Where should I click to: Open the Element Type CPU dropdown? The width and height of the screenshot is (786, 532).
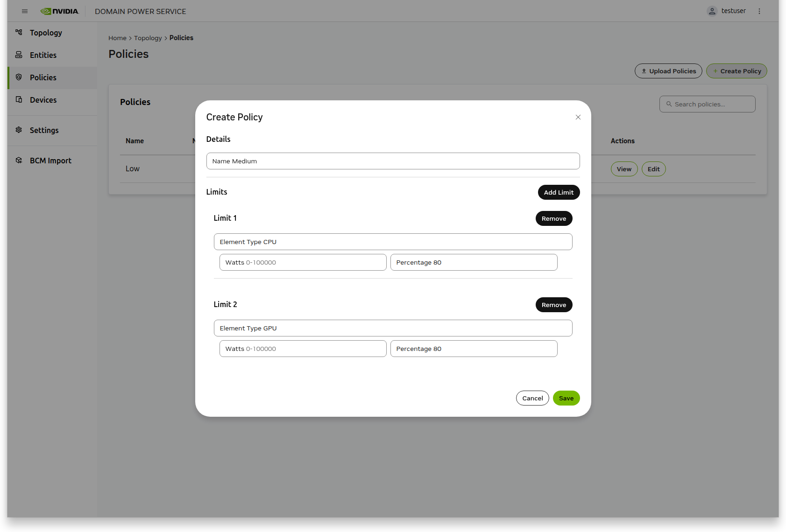[393, 242]
